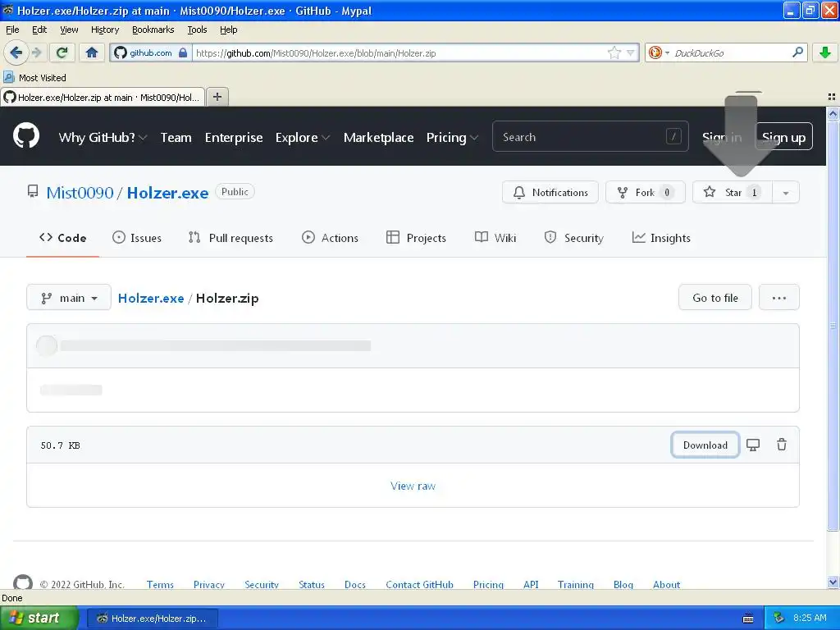Switch to the Wiki tab
The image size is (840, 630).
point(495,238)
